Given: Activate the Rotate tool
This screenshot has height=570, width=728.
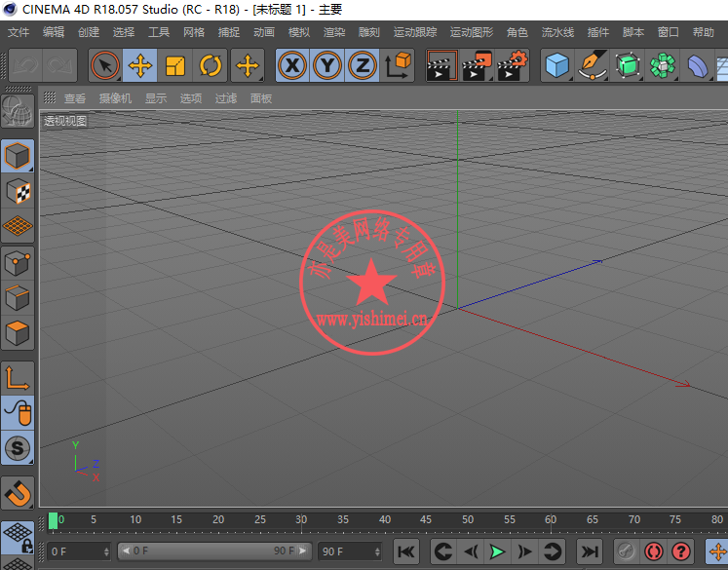Looking at the screenshot, I should (211, 65).
